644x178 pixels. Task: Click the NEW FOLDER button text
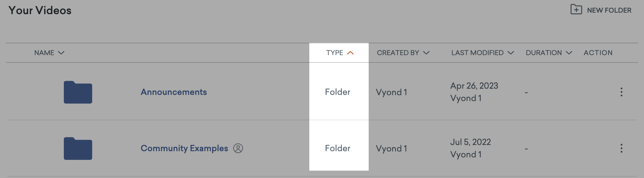point(609,10)
